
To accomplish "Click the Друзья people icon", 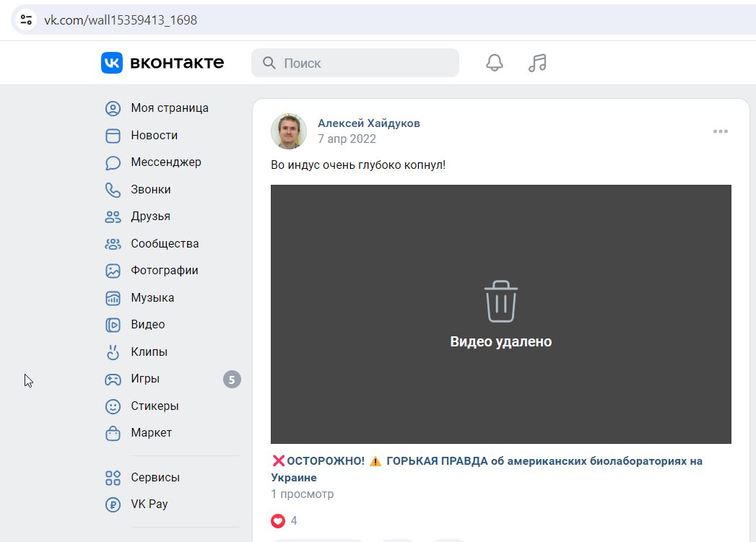I will click(x=113, y=217).
